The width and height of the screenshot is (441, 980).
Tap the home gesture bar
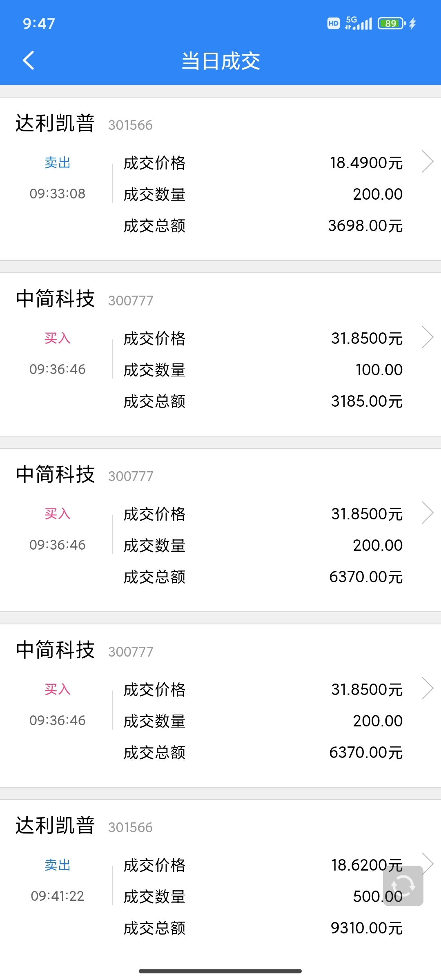[220, 971]
